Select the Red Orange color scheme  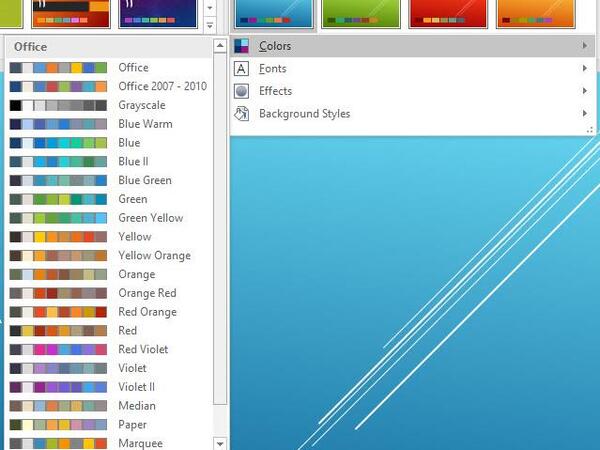pos(109,312)
